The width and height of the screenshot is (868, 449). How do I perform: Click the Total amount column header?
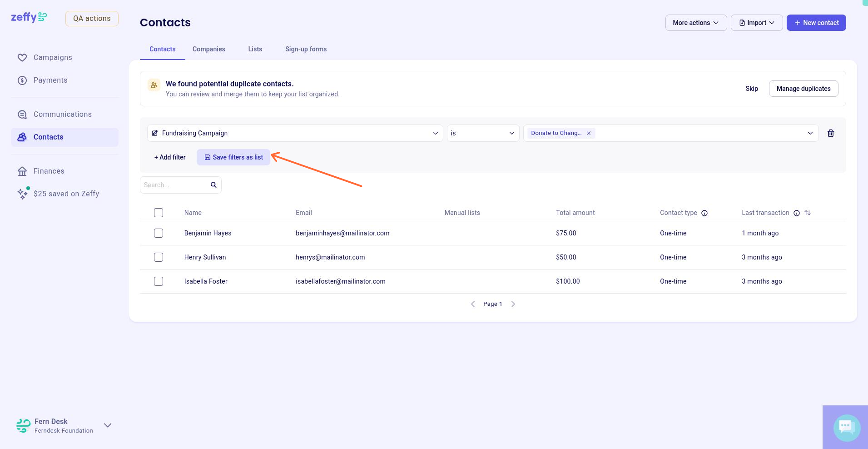(575, 213)
